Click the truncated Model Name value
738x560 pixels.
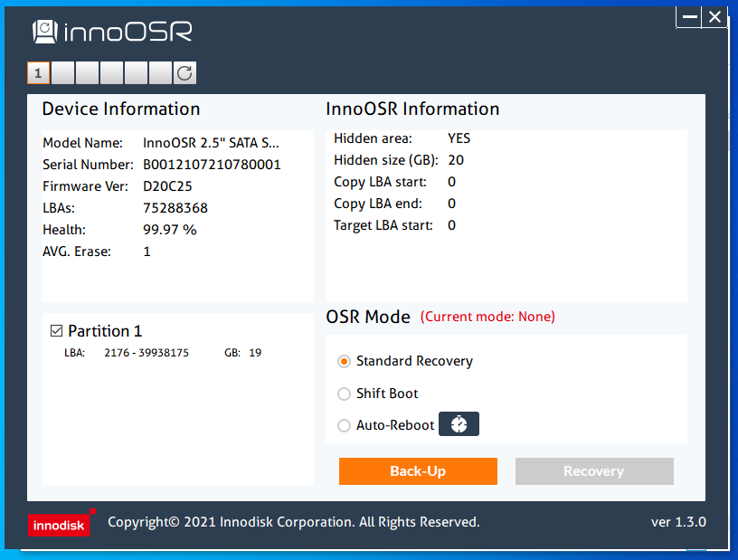click(211, 143)
